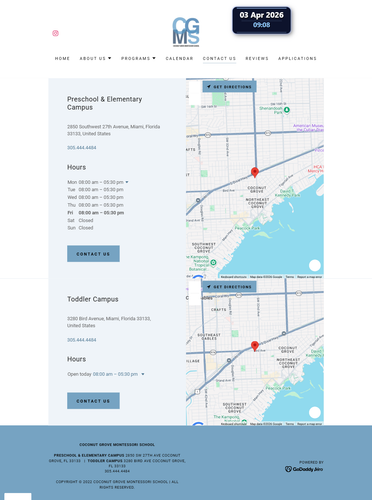The width and height of the screenshot is (372, 500).
Task: Open Keyboard shortcuts on the upper map
Action: pos(234,277)
